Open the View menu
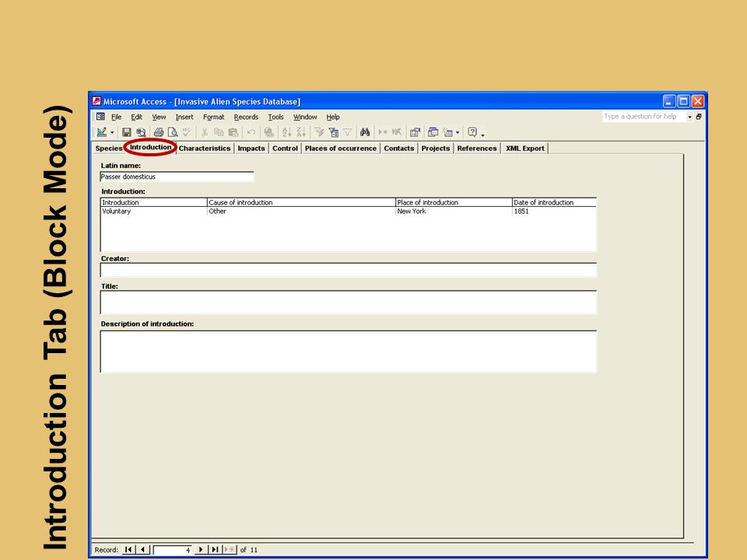 coord(159,117)
